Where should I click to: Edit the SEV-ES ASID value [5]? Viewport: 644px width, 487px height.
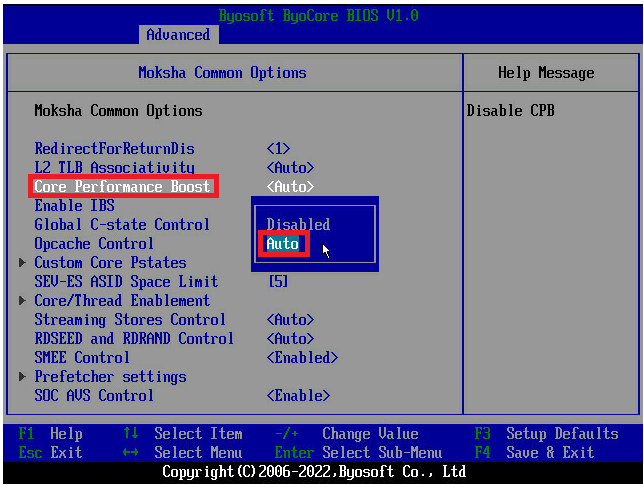278,282
